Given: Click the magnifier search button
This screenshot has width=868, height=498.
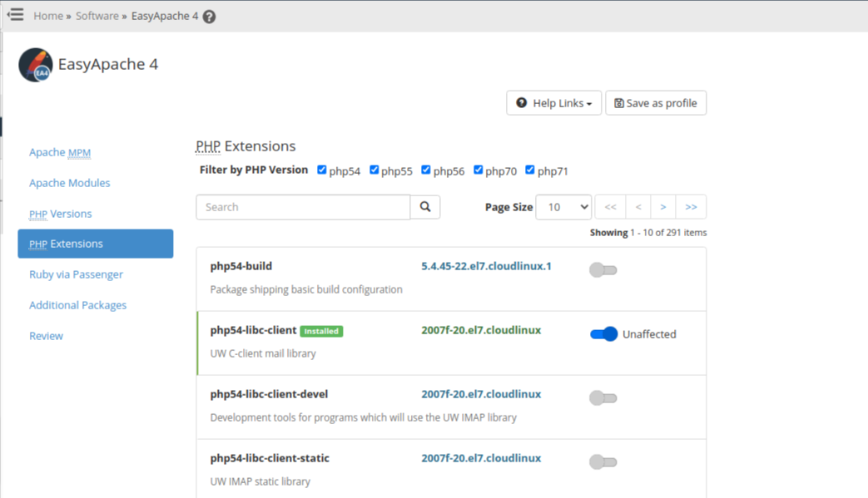Looking at the screenshot, I should click(425, 207).
